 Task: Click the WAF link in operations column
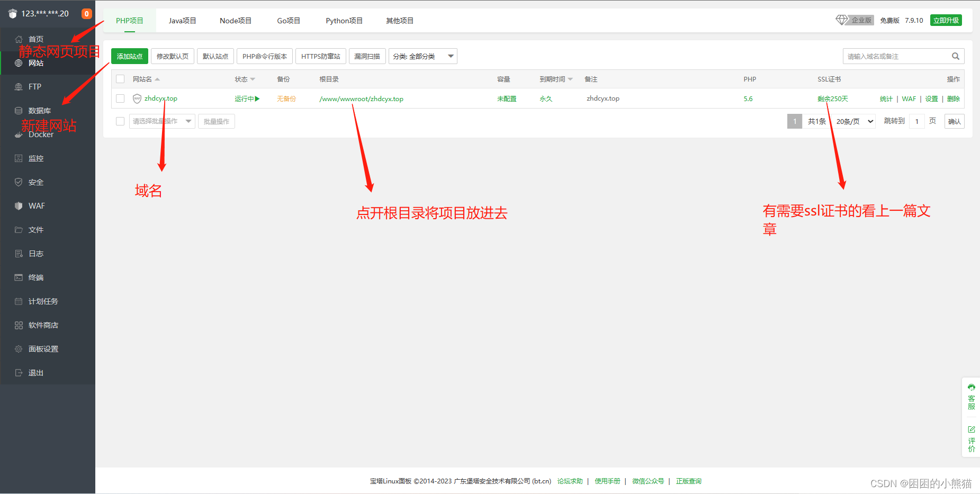point(909,99)
